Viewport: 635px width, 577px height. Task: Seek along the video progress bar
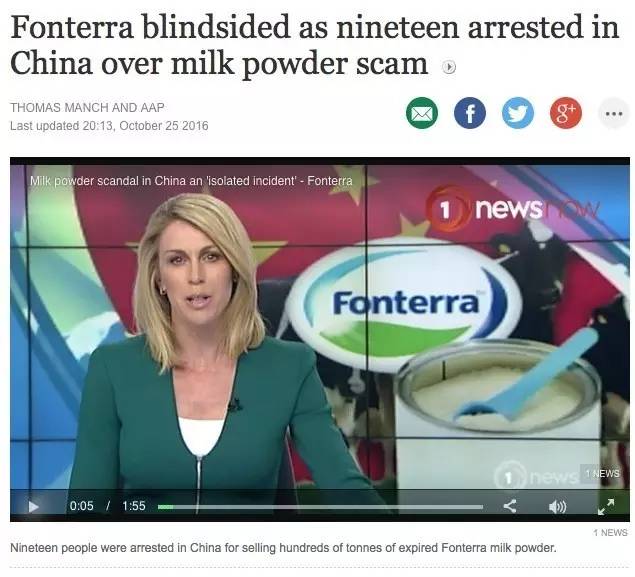point(320,507)
